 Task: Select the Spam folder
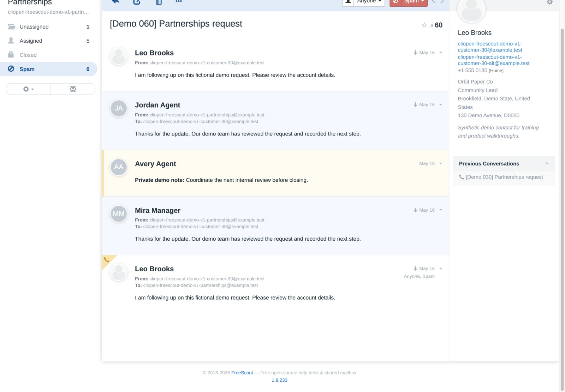pyautogui.click(x=49, y=69)
